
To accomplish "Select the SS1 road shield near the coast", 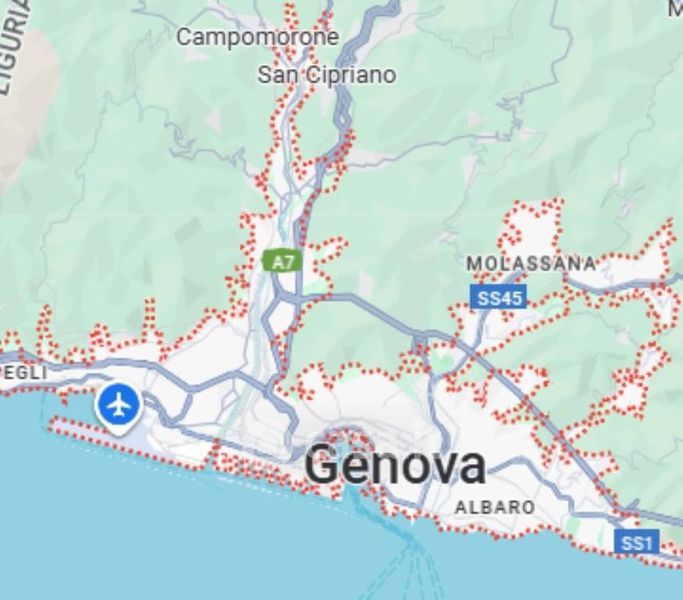I will tap(637, 542).
